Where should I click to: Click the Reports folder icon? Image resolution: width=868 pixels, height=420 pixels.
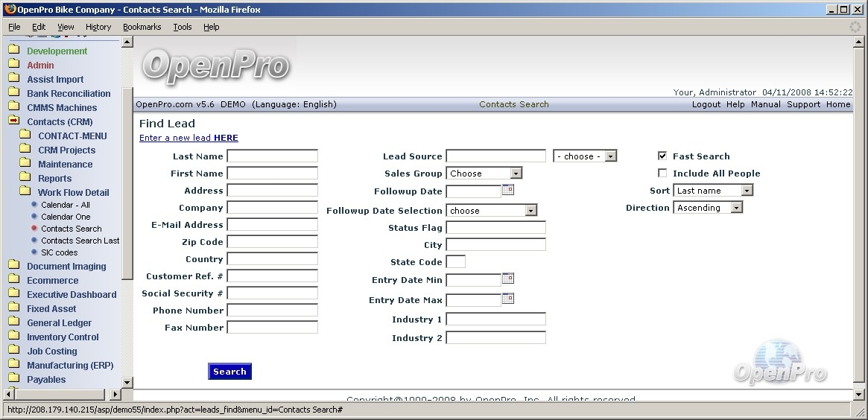pyautogui.click(x=25, y=178)
